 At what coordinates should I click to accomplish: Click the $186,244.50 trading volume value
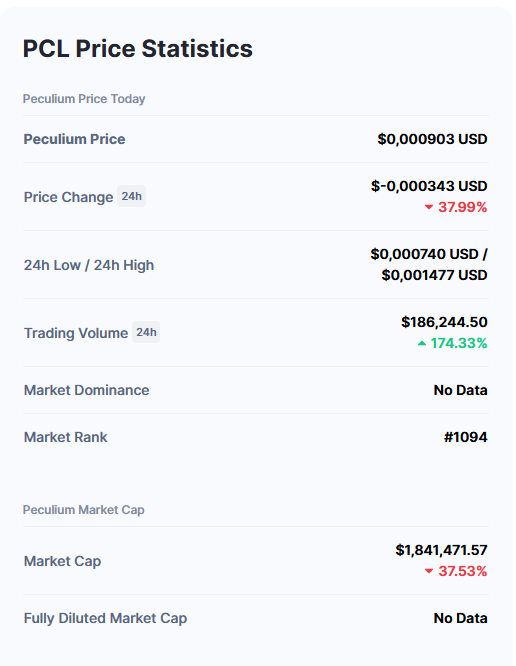pyautogui.click(x=444, y=322)
